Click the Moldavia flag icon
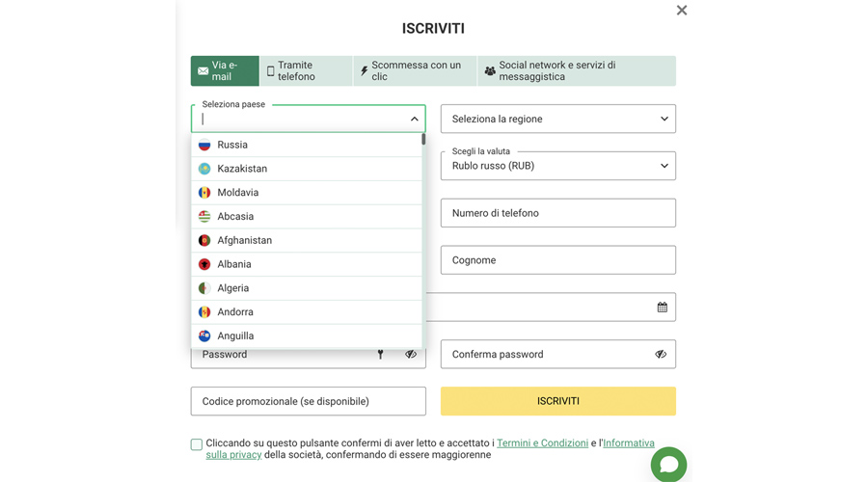Screen dimensions: 868x482 tap(204, 193)
